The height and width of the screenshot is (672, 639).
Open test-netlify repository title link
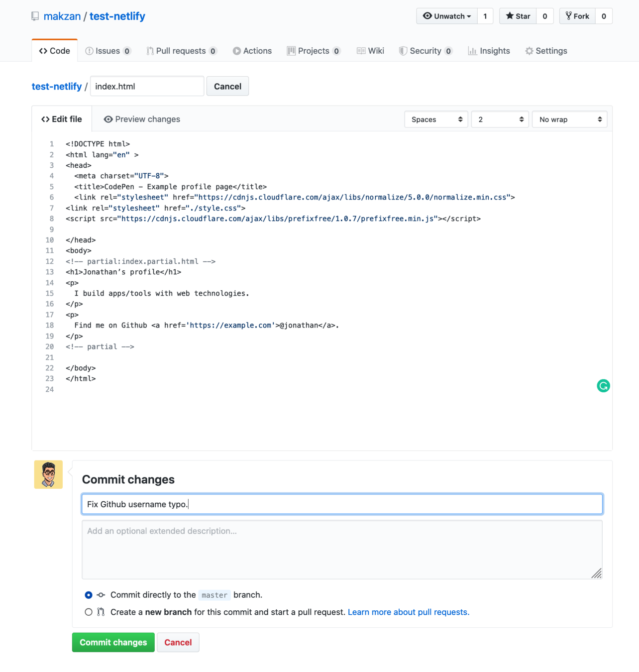[x=117, y=16]
